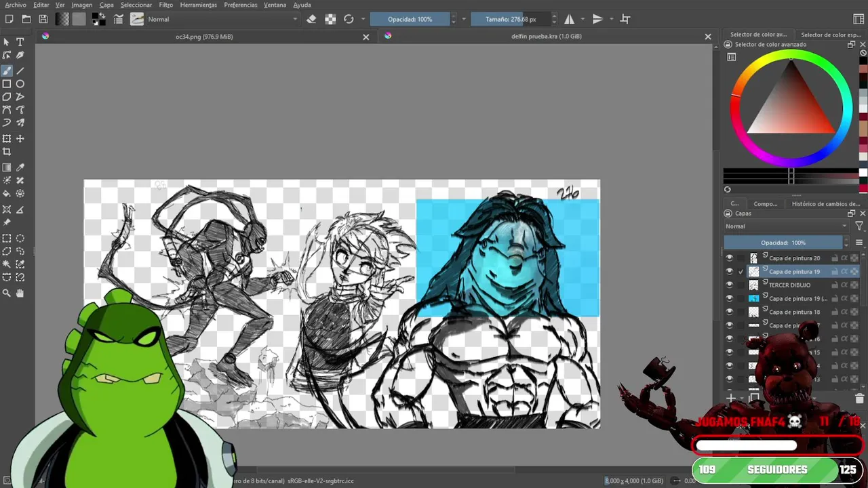The image size is (868, 488).
Task: Switch to oc34.png document tab
Action: pos(204,37)
